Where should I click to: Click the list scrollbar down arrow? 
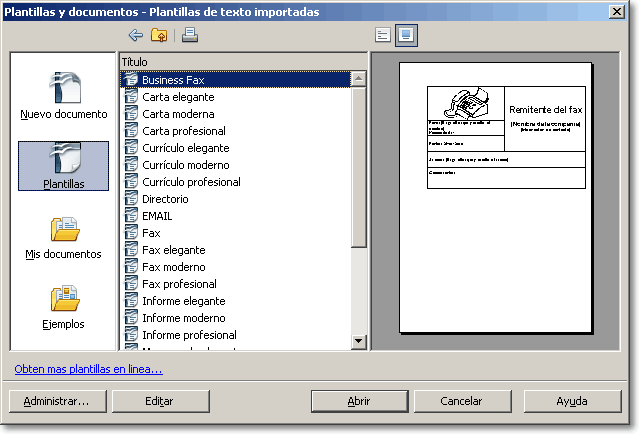point(359,341)
